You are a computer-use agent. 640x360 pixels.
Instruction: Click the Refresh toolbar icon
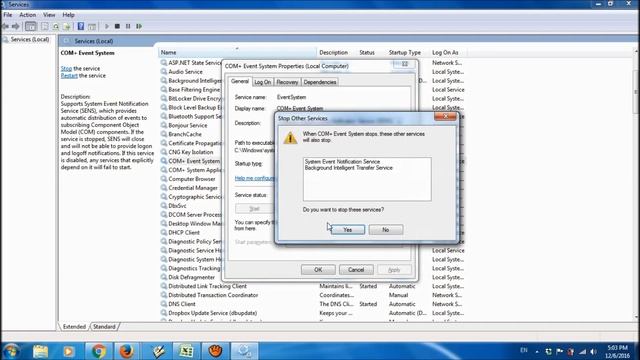(56, 27)
